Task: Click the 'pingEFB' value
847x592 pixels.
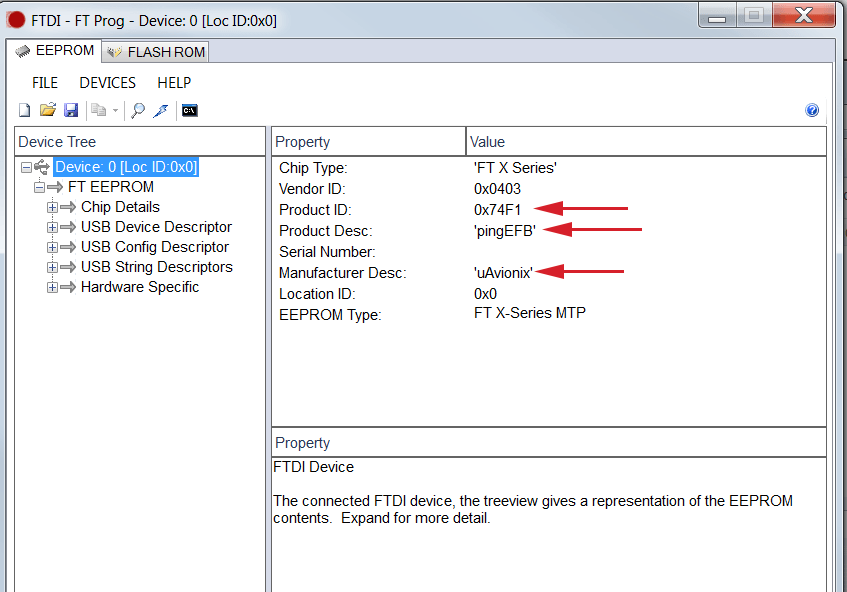Action: (x=505, y=231)
